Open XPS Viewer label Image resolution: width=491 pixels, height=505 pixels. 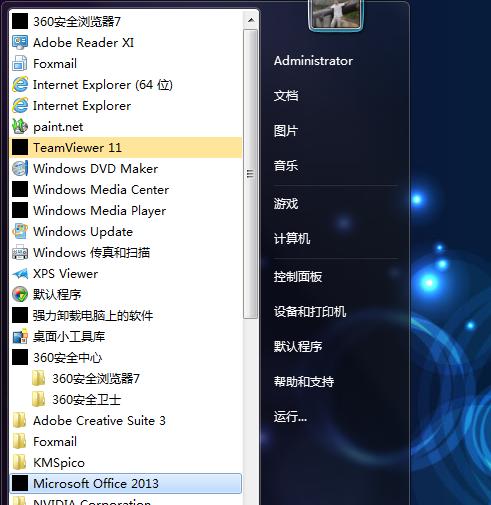click(x=66, y=274)
